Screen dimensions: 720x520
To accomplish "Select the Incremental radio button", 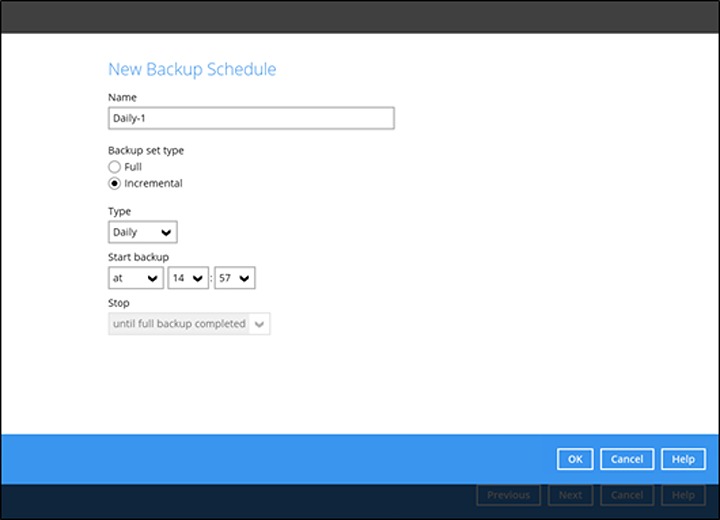I will coord(115,184).
